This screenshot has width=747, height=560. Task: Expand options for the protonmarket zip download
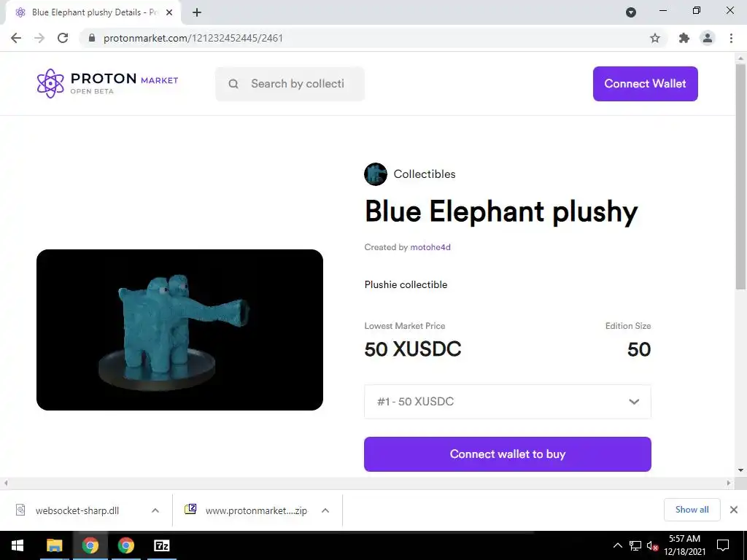pyautogui.click(x=325, y=510)
